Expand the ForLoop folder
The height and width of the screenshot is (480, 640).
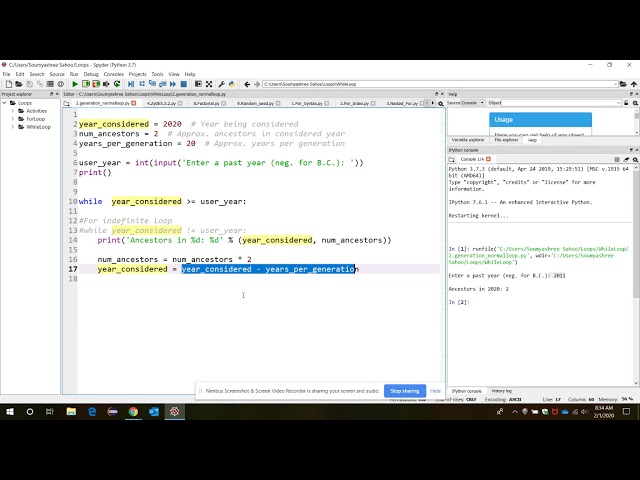click(13, 119)
